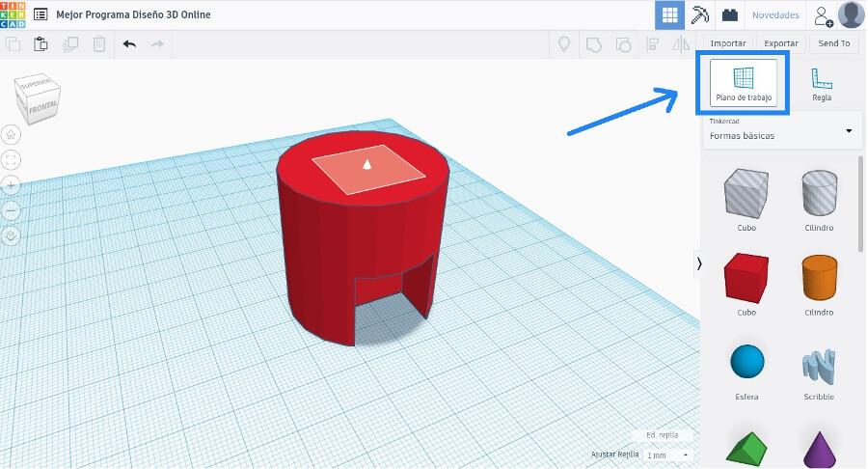Collapse the shapes panel with chevron
The height and width of the screenshot is (469, 868).
[698, 263]
